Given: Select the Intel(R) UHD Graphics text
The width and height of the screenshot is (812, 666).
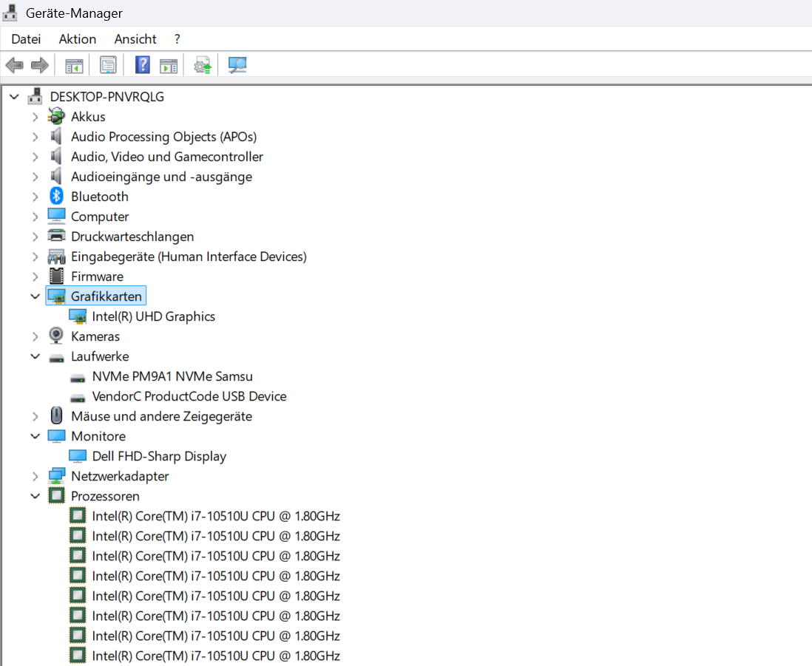Looking at the screenshot, I should coord(153,316).
